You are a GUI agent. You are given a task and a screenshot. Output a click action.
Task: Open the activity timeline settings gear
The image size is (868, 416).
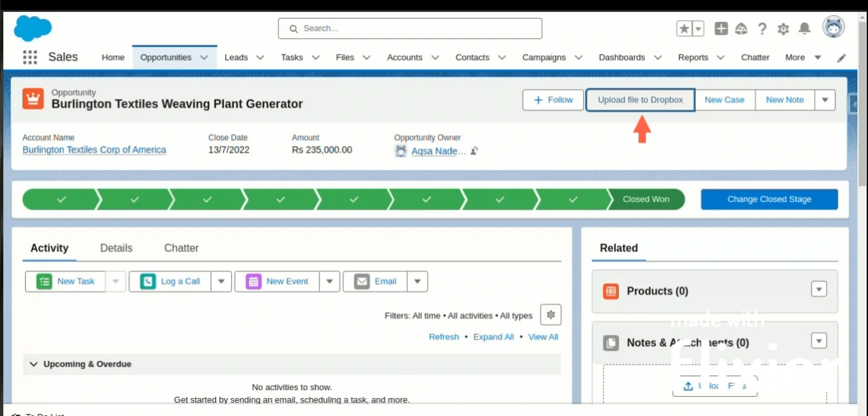coord(551,314)
